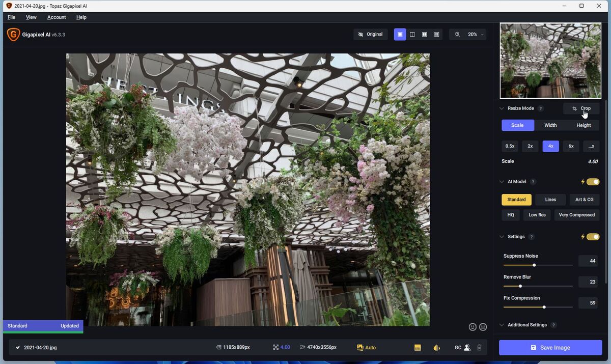This screenshot has height=364, width=611.
Task: Choose the HQ AI model
Action: (511, 215)
